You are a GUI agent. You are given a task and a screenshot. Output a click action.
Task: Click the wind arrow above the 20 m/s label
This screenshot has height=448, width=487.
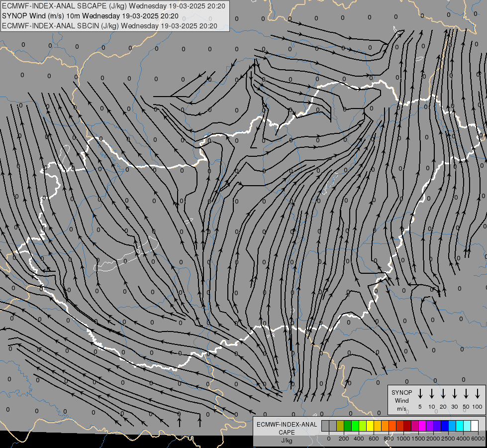coord(443,394)
